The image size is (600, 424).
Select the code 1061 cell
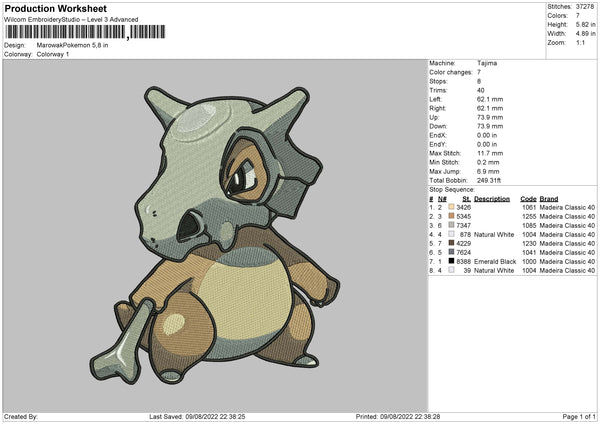click(529, 207)
